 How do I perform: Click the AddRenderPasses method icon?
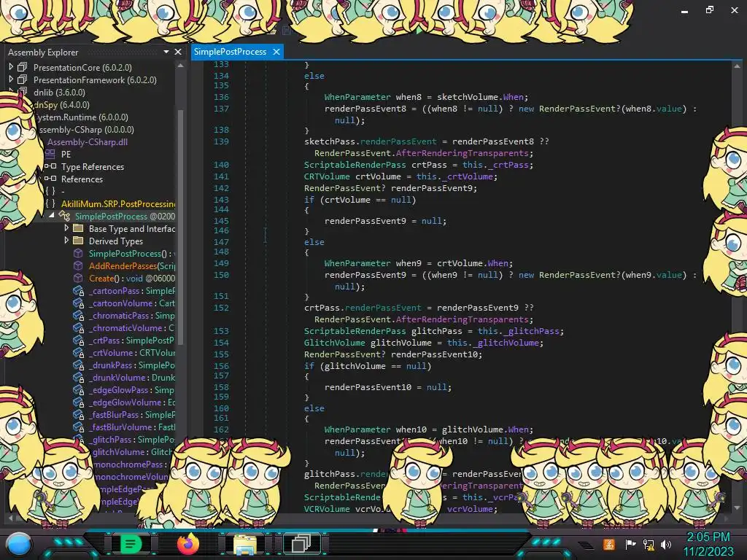pos(78,265)
